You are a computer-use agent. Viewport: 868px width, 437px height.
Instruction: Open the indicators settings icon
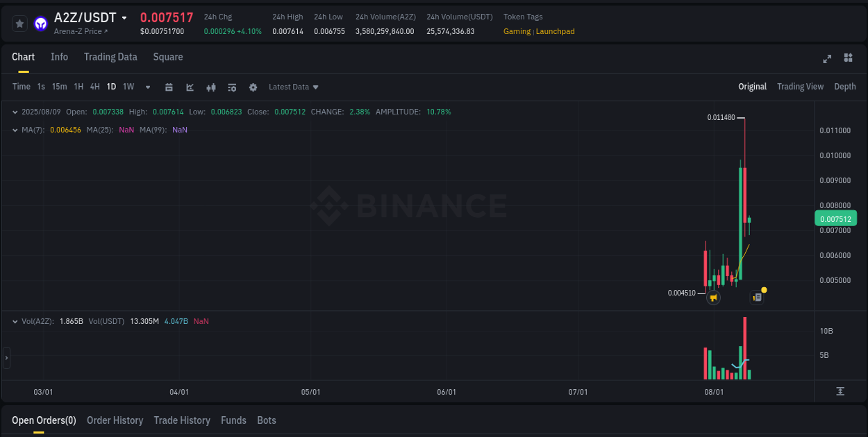(231, 87)
